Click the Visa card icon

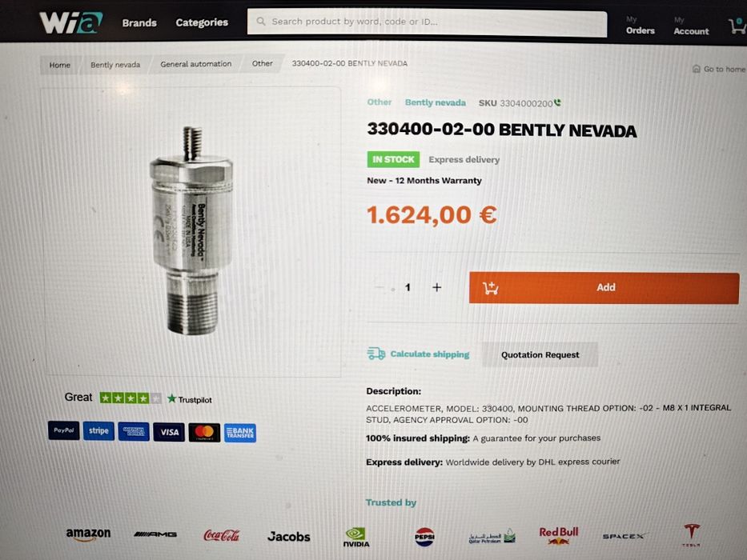[x=169, y=432]
